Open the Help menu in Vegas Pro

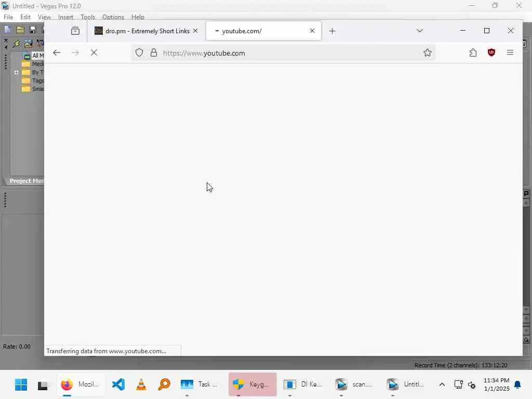click(x=138, y=17)
